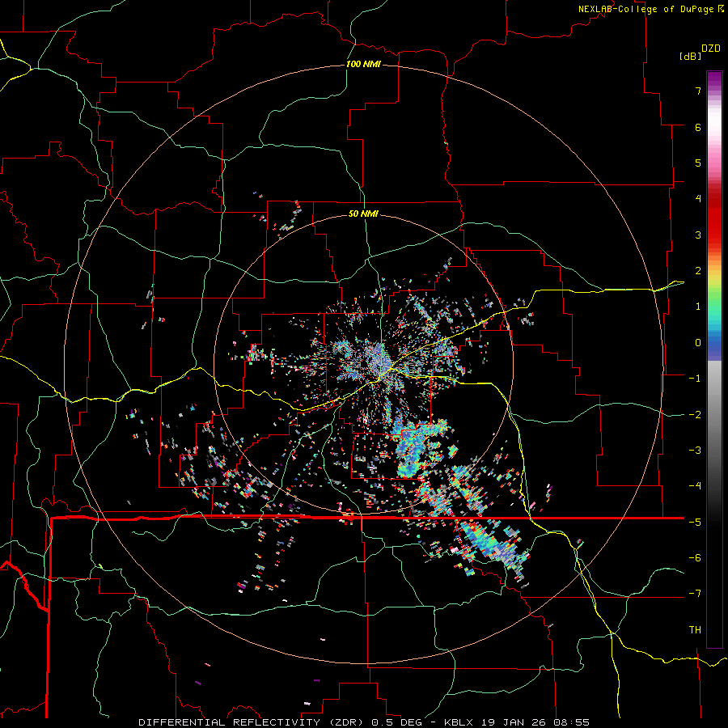The width and height of the screenshot is (728, 728).
Task: Click the -1 value on color scale
Action: 695,379
